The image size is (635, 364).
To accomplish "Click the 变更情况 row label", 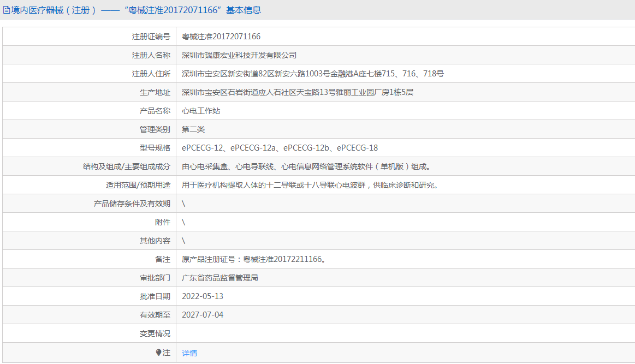I will 155,333.
